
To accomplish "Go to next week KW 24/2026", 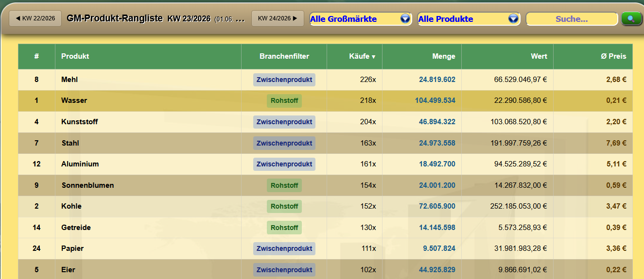I will pyautogui.click(x=278, y=18).
